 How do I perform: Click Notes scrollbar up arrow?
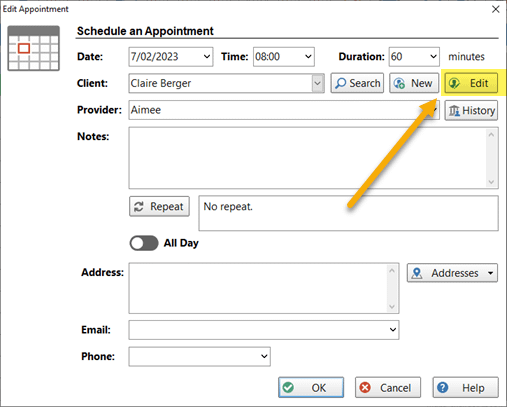point(491,135)
